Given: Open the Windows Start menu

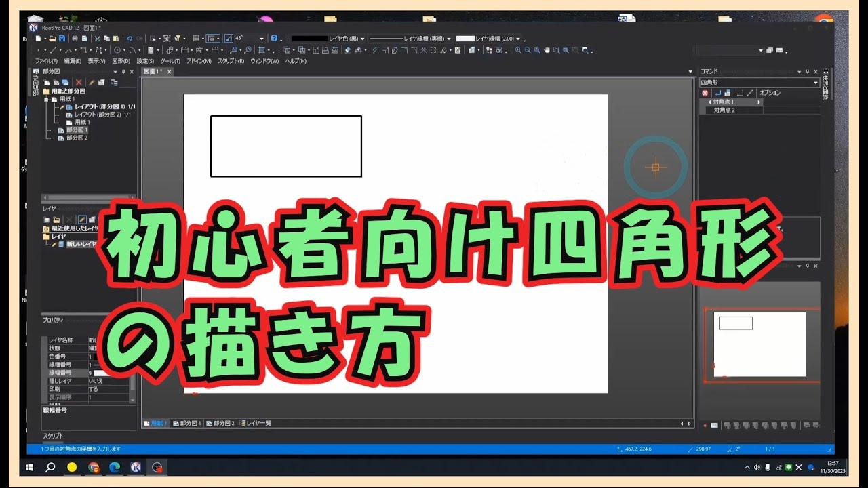Looking at the screenshot, I should 30,467.
